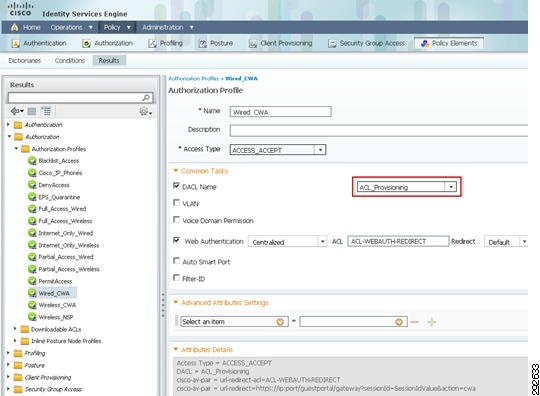The height and width of the screenshot is (396, 540).
Task: Open Inline Posture Node Profiles folder
Action: pos(66,341)
